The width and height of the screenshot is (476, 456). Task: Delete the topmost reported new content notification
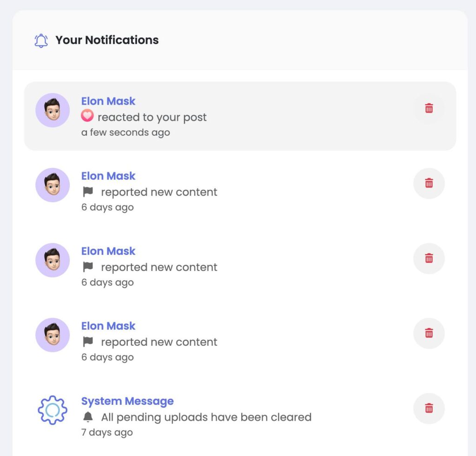(x=429, y=183)
